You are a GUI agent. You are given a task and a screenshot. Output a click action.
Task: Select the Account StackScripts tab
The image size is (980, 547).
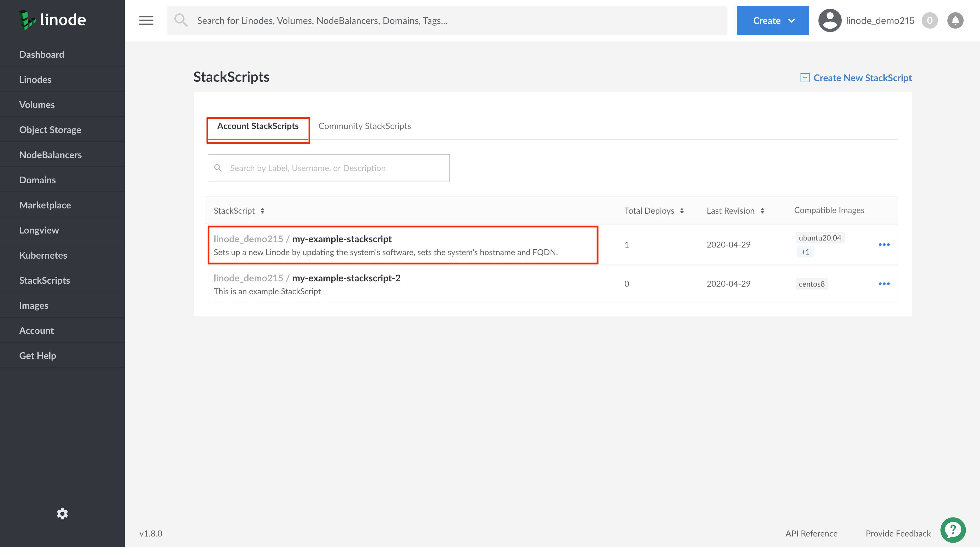point(258,126)
